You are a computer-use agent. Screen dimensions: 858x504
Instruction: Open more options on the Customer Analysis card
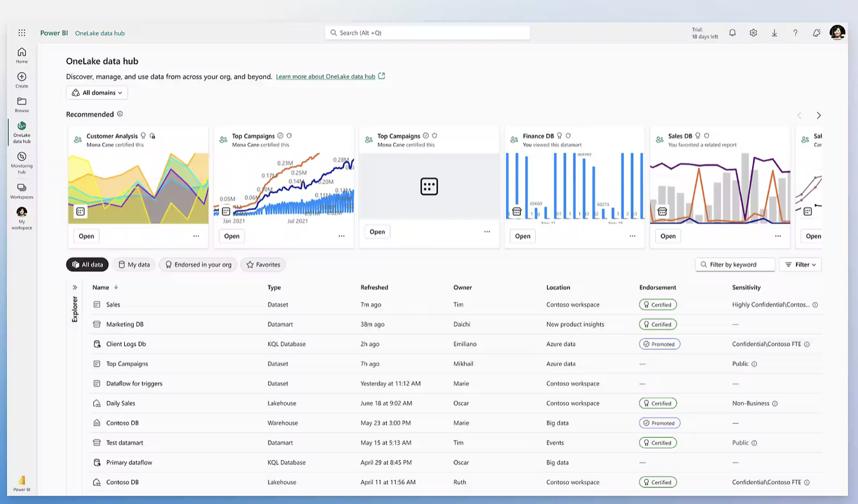pos(196,236)
